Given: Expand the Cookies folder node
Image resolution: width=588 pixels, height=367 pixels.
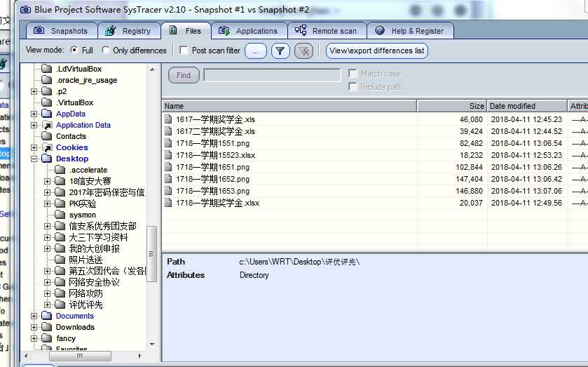Looking at the screenshot, I should 34,147.
